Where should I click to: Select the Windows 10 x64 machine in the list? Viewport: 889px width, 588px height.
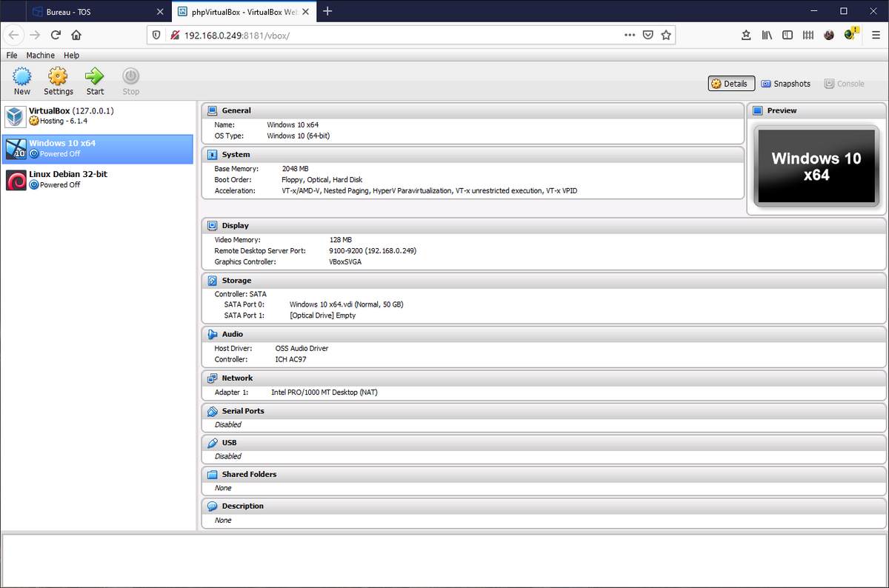coord(98,149)
